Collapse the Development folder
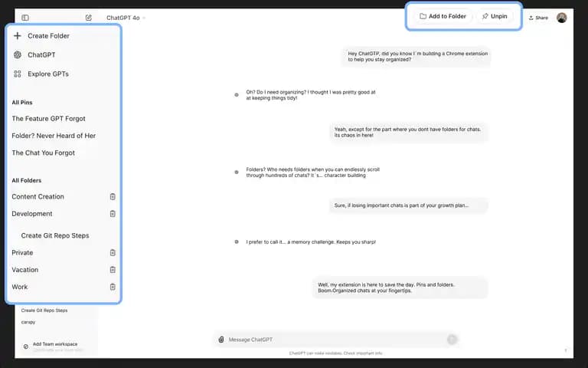588x368 pixels. 32,214
